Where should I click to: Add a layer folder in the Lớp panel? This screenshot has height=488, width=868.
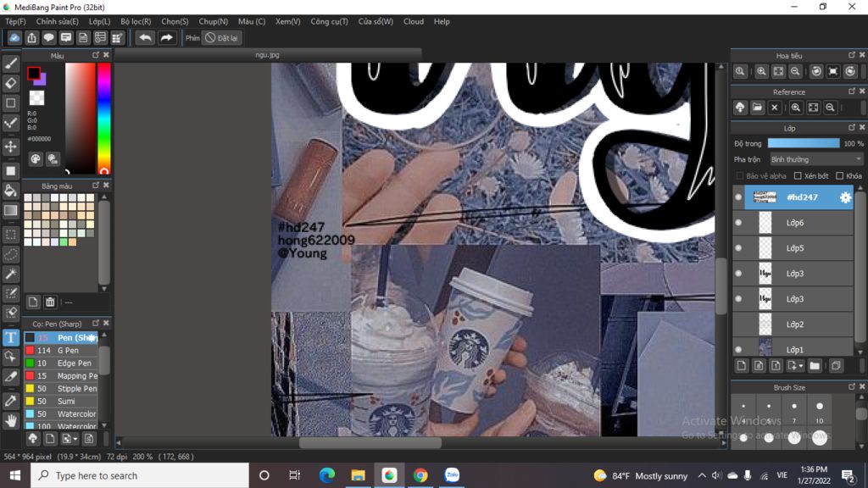pos(815,366)
